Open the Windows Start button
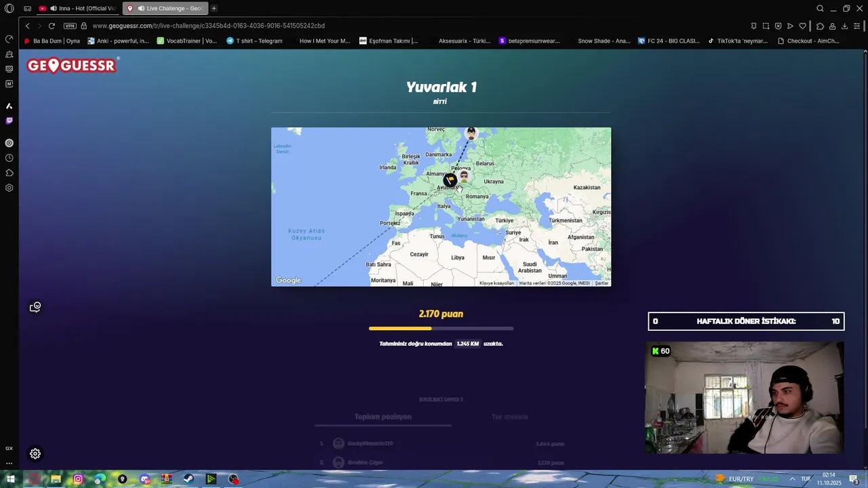This screenshot has width=868, height=488. 11,479
